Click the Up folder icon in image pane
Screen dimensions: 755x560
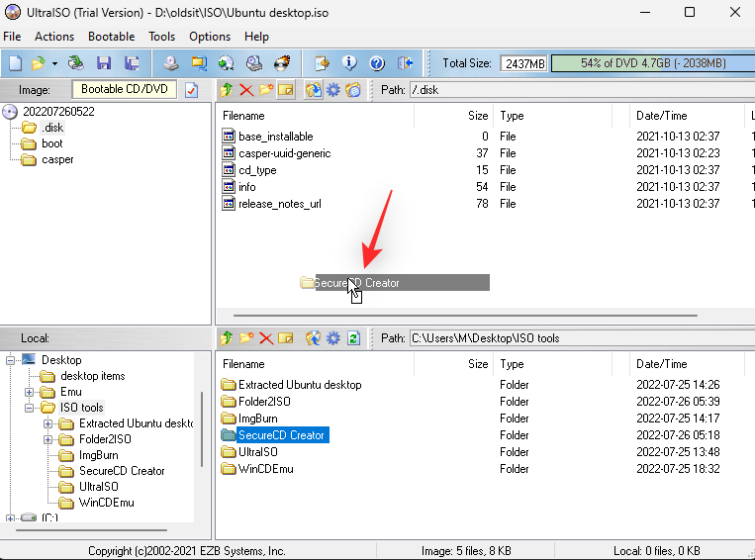[x=227, y=90]
